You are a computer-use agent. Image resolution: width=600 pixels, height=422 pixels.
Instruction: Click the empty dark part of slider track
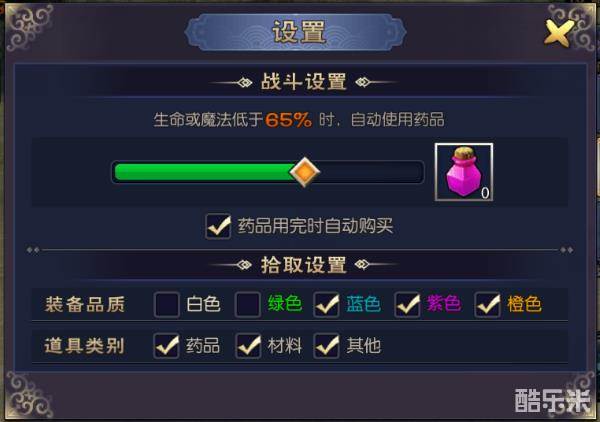[370, 172]
